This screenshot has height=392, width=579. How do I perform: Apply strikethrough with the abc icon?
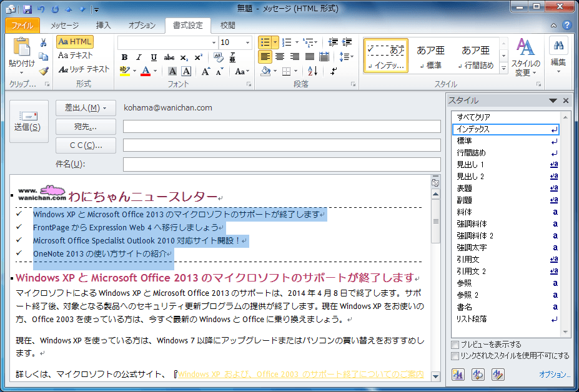pyautogui.click(x=169, y=57)
